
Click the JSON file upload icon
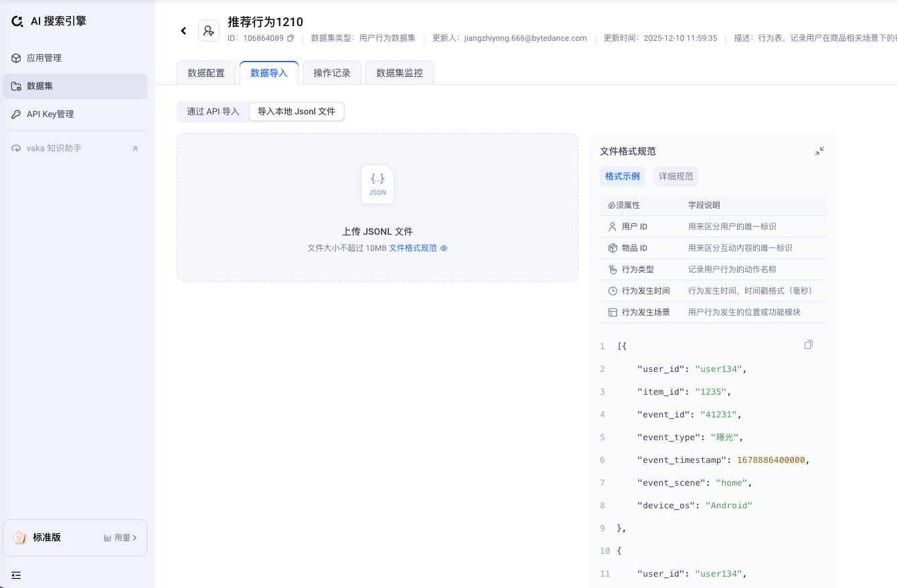[x=378, y=184]
